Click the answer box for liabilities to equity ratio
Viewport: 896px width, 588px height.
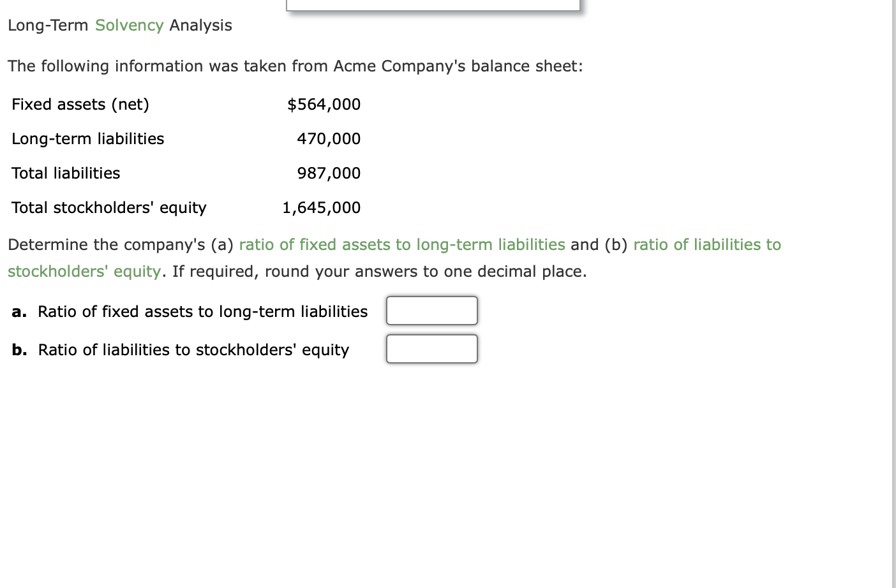coord(431,349)
